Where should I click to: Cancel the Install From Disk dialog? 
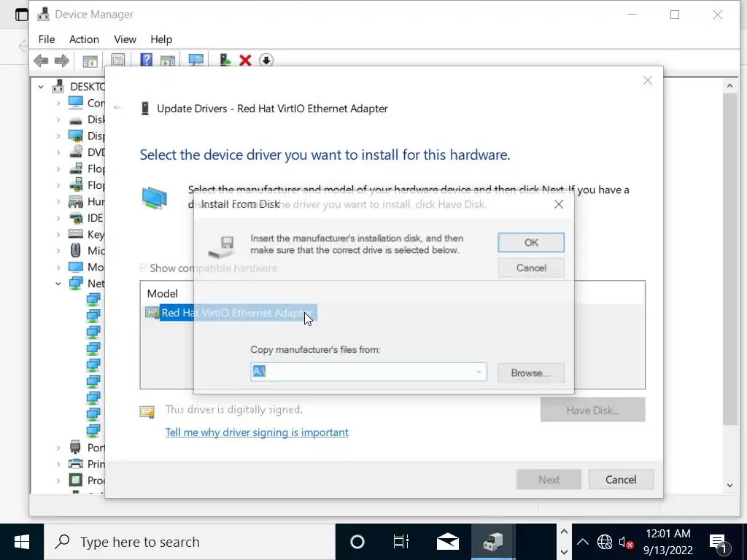pos(531,268)
